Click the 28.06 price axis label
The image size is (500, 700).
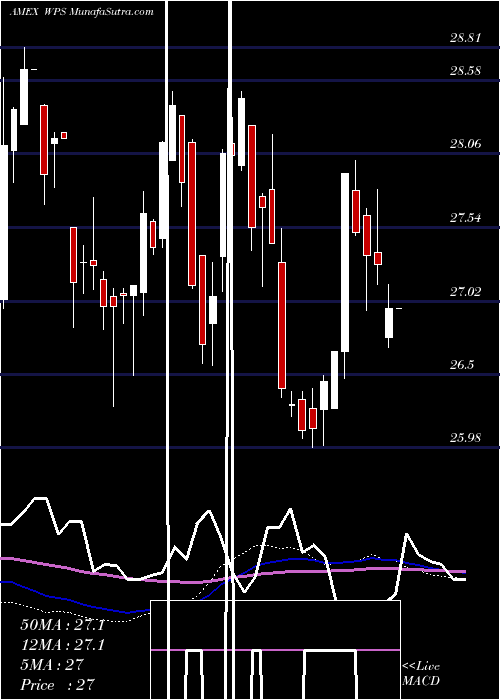465,144
